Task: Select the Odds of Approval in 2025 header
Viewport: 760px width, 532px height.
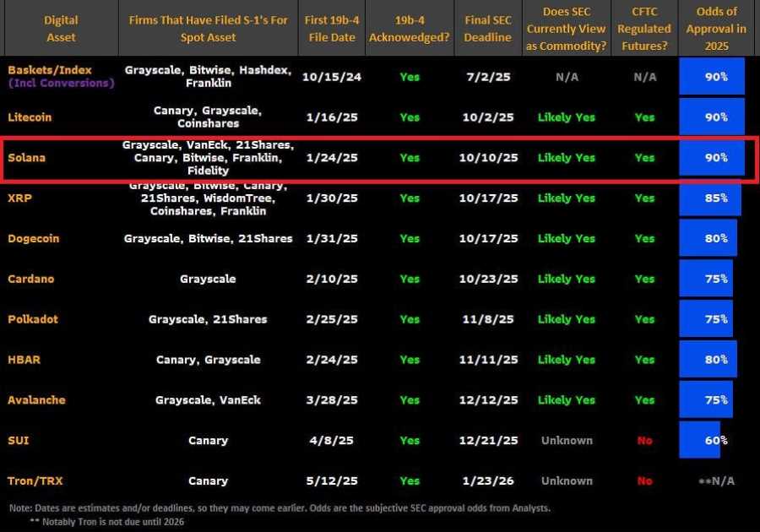Action: pyautogui.click(x=716, y=29)
